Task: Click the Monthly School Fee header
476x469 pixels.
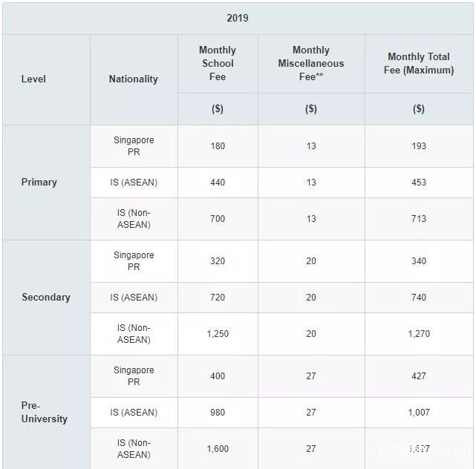Action: (218, 63)
